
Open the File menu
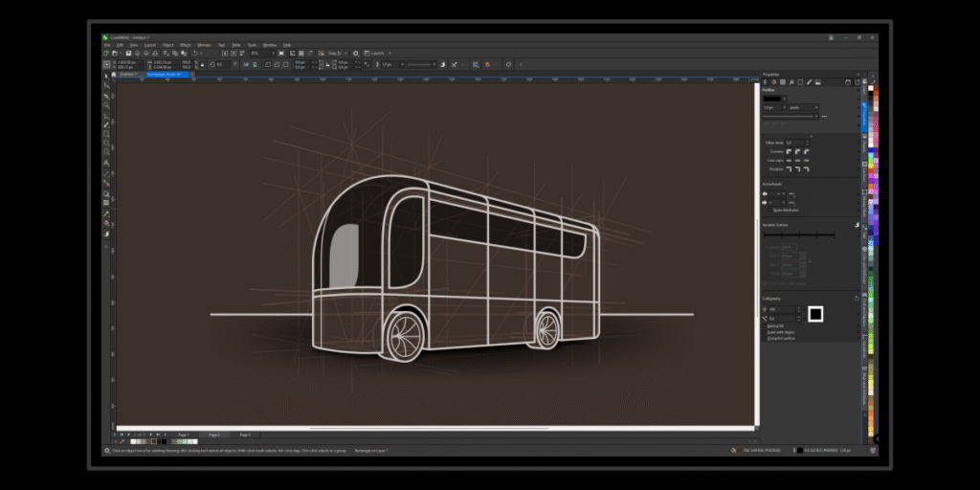[107, 45]
